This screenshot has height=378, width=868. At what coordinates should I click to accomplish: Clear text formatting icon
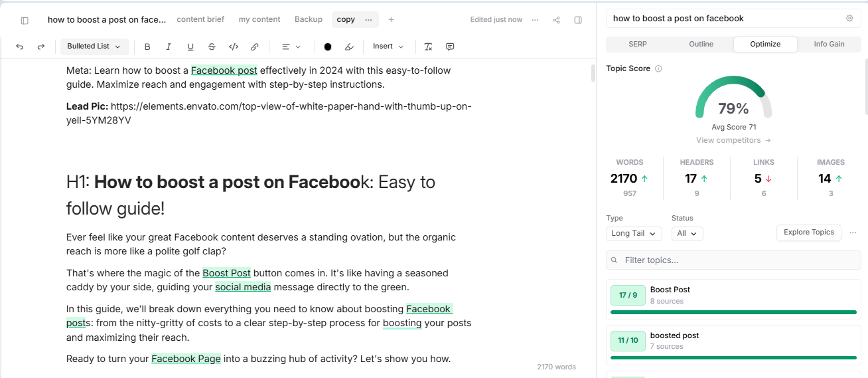[x=429, y=47]
